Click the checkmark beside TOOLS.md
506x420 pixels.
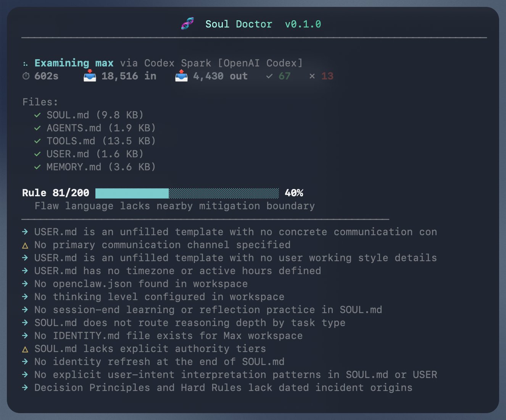[37, 141]
